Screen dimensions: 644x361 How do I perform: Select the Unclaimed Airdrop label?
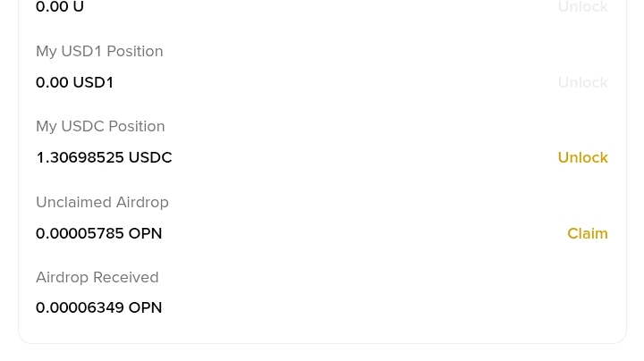click(102, 202)
